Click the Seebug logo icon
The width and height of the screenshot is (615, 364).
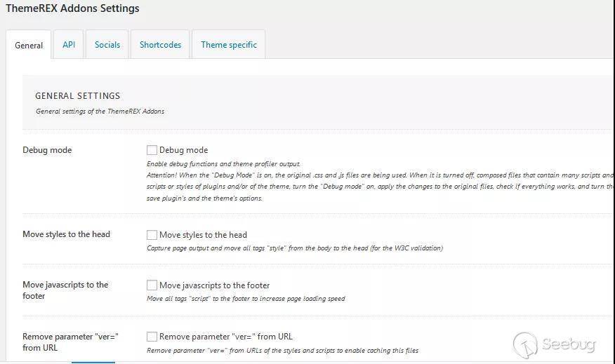525,344
